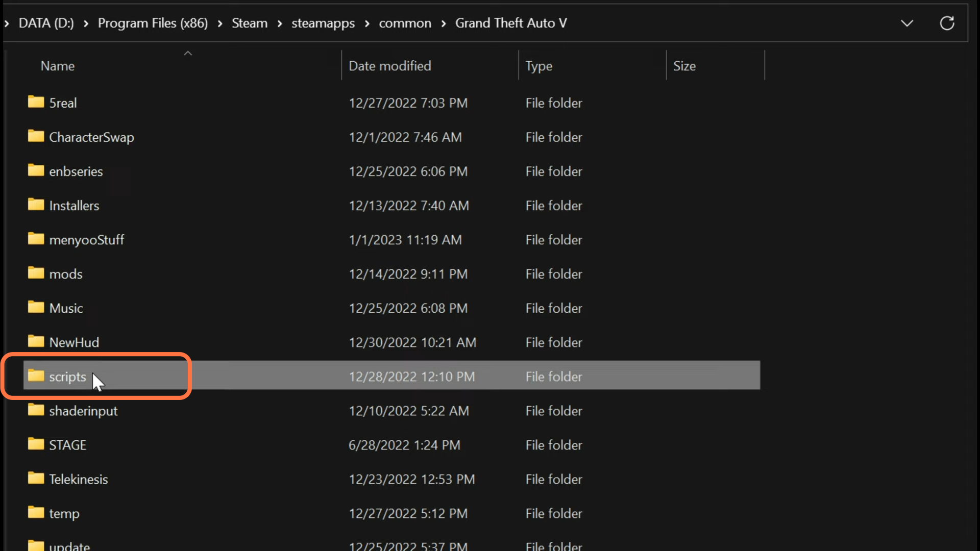Click the CharacterSwap folder name
980x551 pixels.
point(91,137)
